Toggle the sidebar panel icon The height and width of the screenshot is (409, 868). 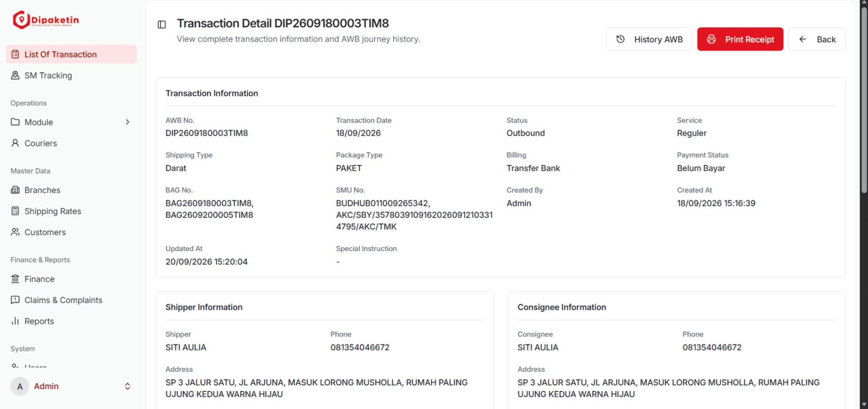coord(162,24)
